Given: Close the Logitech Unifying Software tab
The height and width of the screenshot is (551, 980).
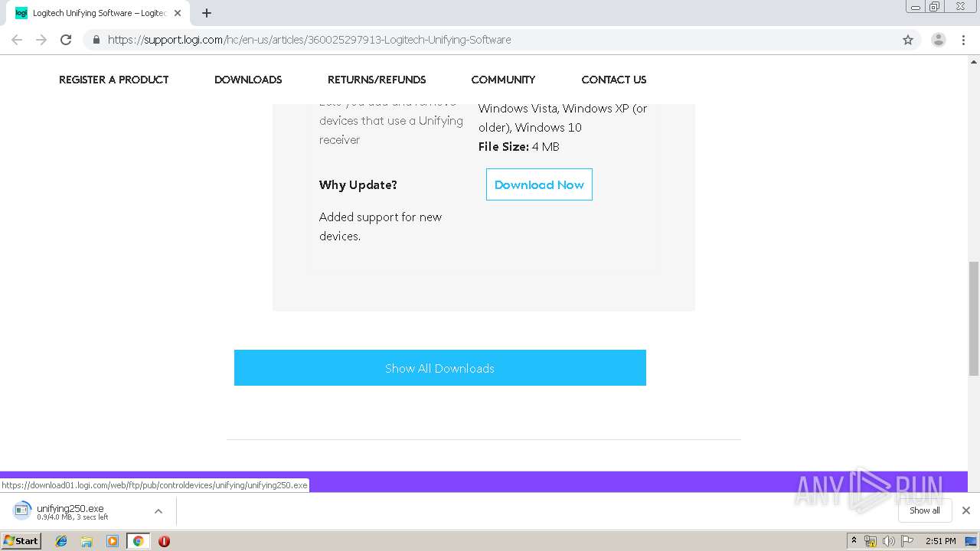Looking at the screenshot, I should [178, 13].
